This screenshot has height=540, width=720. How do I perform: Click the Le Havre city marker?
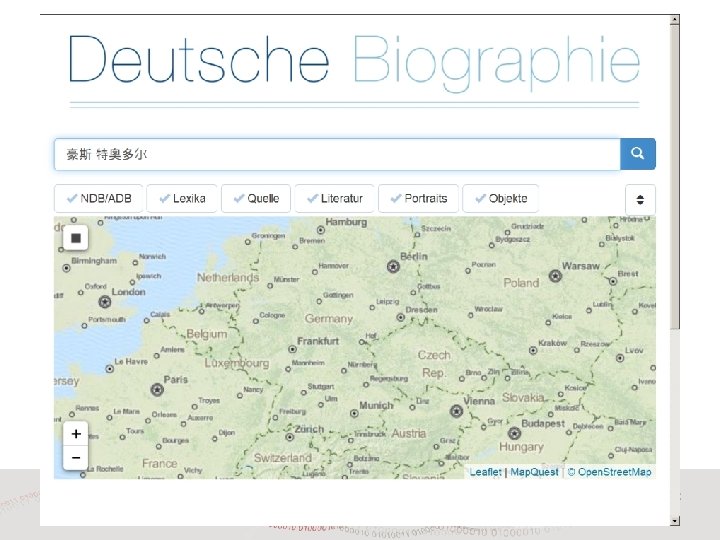[109, 369]
